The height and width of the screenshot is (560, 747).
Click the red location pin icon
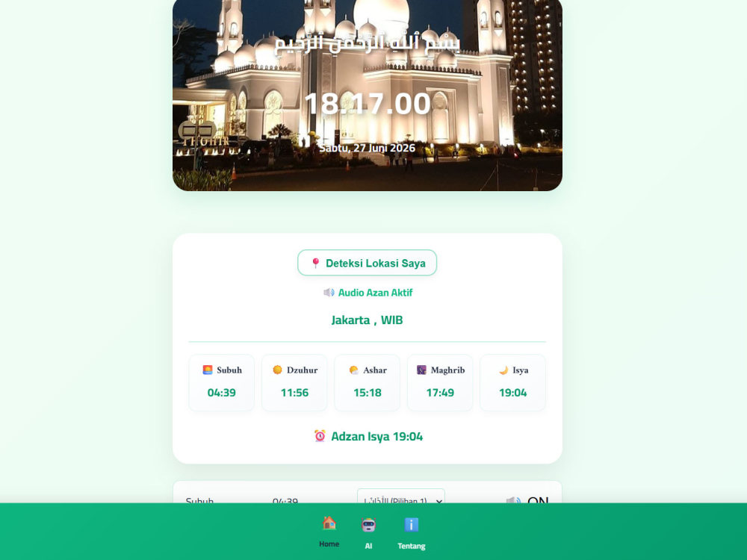coord(315,263)
